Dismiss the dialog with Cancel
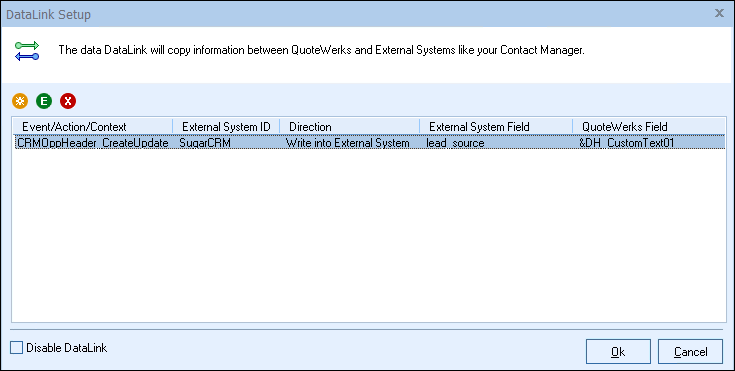The width and height of the screenshot is (735, 371). (x=690, y=352)
